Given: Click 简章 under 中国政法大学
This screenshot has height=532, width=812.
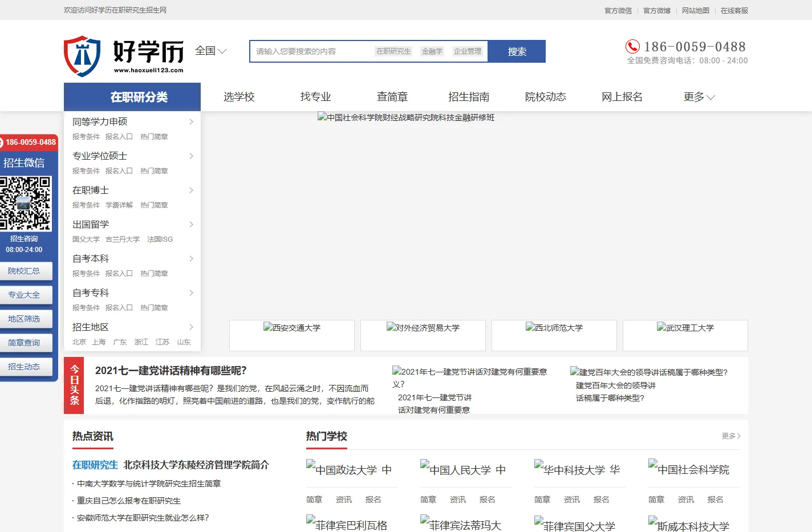Looking at the screenshot, I should [314, 499].
